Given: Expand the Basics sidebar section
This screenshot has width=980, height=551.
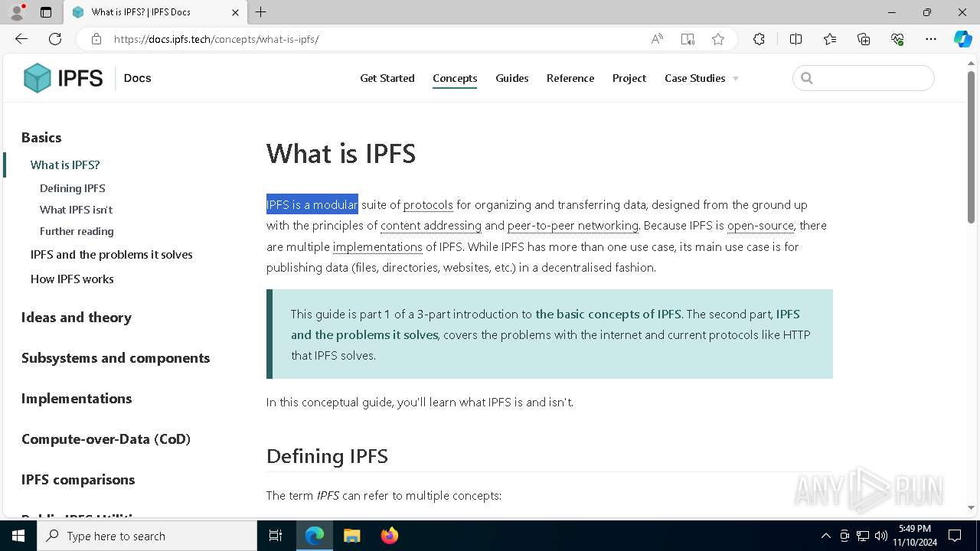Looking at the screenshot, I should 41,138.
